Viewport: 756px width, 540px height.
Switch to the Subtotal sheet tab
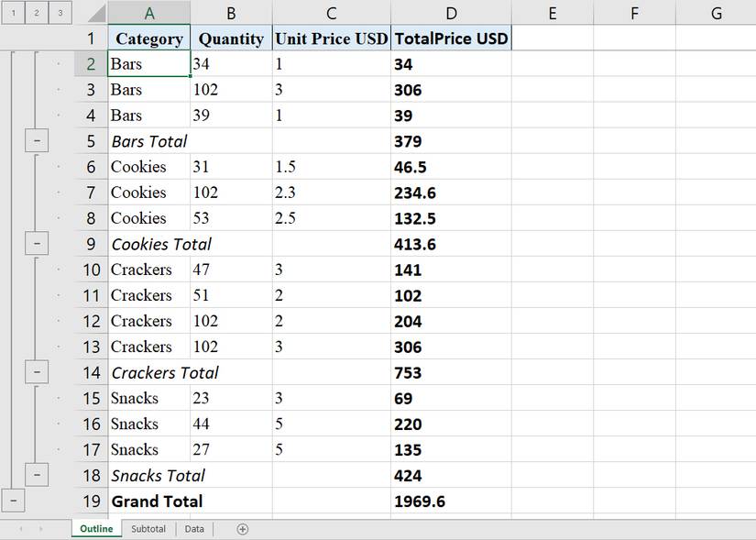coord(148,529)
